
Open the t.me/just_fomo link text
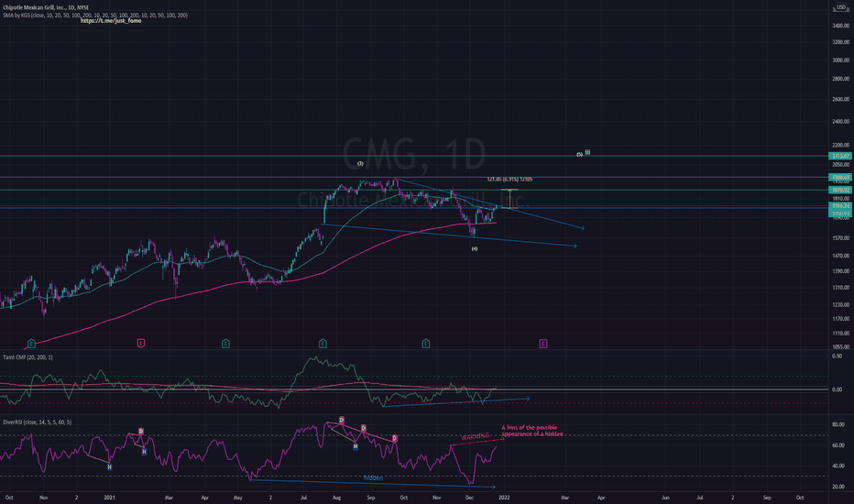coord(111,21)
